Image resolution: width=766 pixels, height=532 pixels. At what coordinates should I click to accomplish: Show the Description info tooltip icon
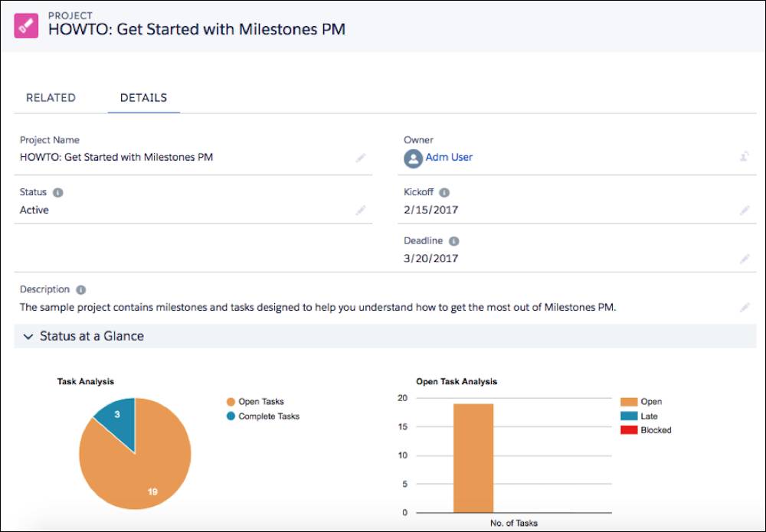point(81,290)
